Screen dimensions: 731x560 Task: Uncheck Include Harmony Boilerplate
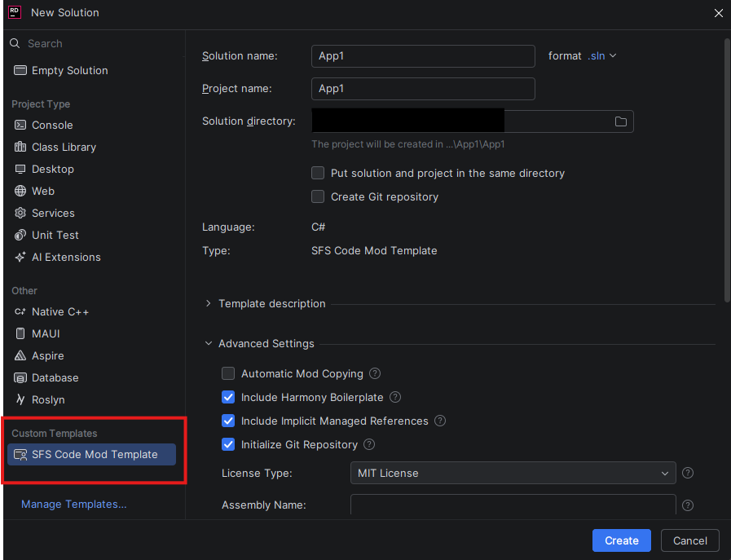click(228, 397)
